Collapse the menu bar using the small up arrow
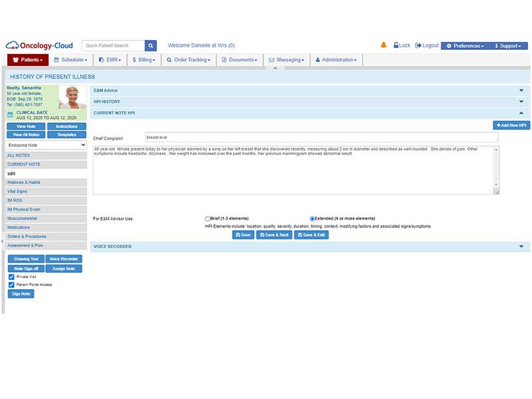Viewport: 532px width, 399px height. [275, 68]
